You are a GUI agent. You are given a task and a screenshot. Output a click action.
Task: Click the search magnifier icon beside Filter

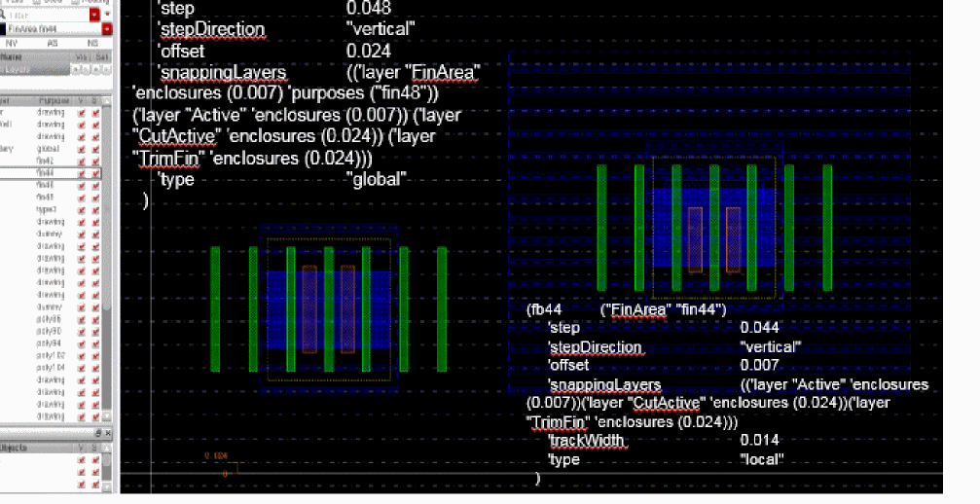coord(3,15)
